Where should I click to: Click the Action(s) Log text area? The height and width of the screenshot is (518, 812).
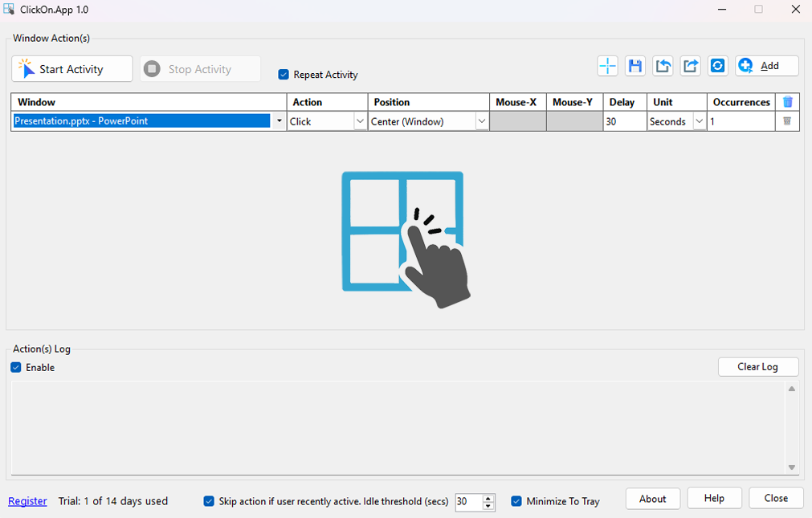click(398, 428)
